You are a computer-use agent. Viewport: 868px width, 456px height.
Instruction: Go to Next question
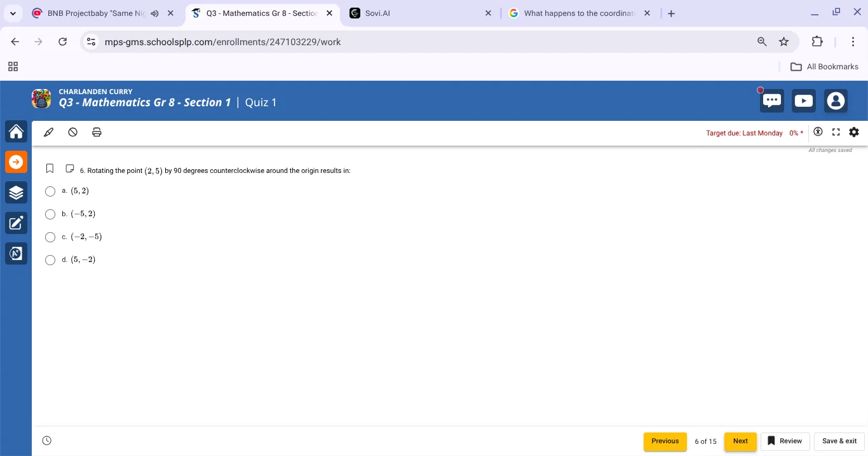pyautogui.click(x=740, y=441)
